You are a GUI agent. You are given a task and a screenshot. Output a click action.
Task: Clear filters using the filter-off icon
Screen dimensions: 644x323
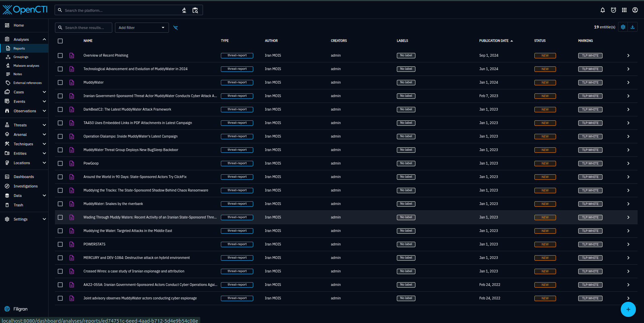[176, 28]
